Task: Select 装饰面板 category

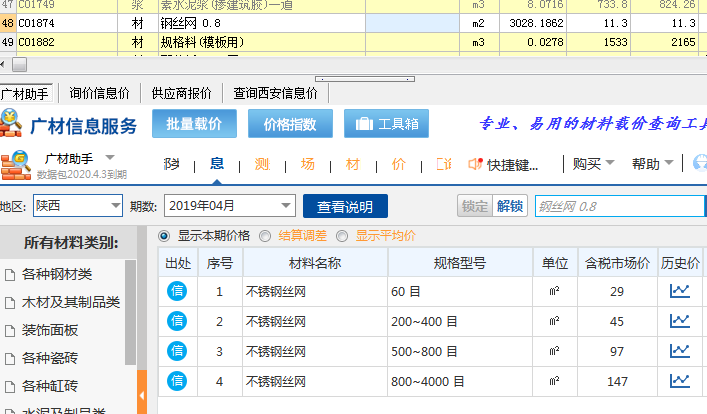Action: (50, 330)
